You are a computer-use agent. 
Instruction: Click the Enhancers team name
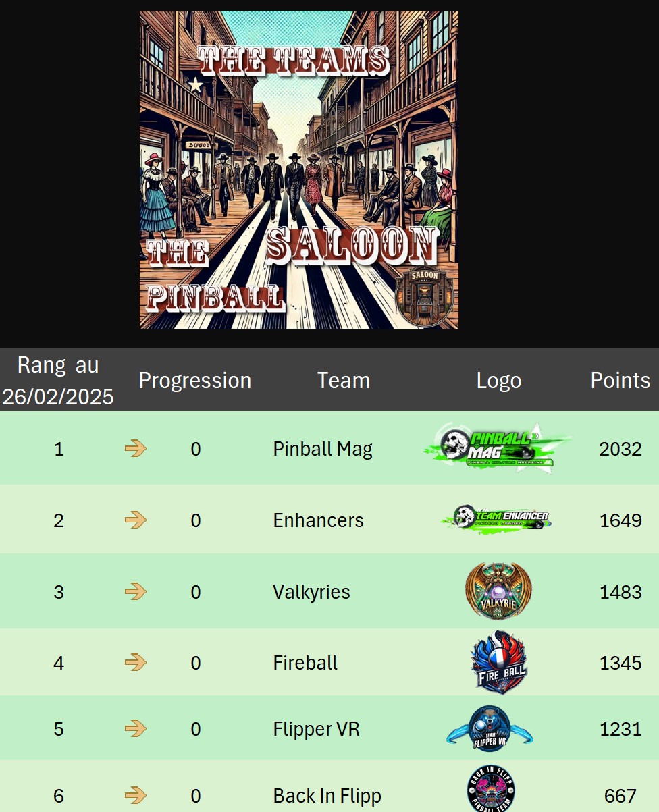click(318, 520)
